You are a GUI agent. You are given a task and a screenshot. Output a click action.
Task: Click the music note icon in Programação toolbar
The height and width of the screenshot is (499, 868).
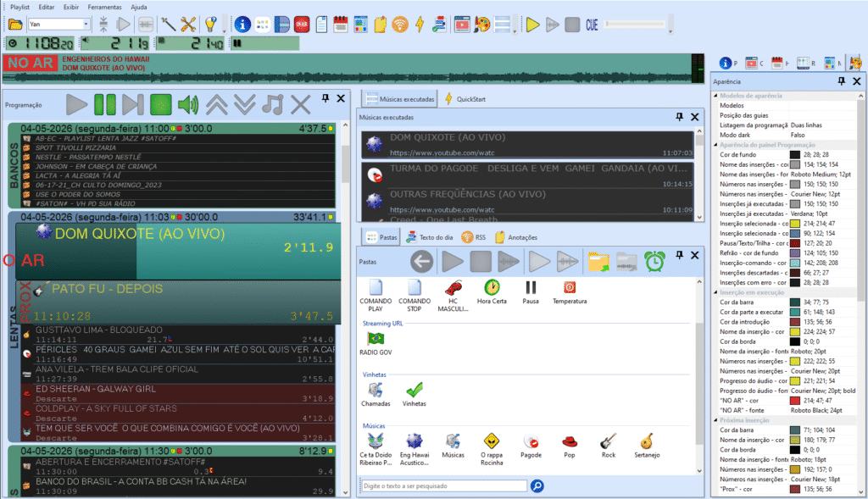click(272, 104)
